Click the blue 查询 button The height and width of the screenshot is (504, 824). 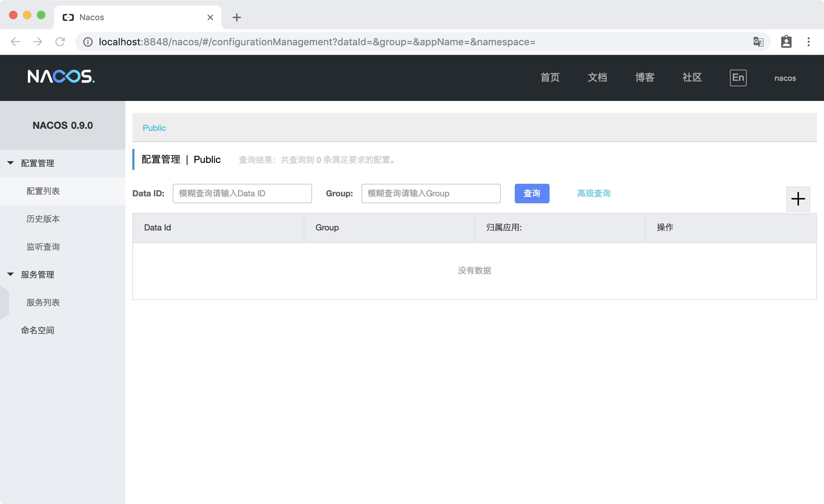tap(532, 194)
